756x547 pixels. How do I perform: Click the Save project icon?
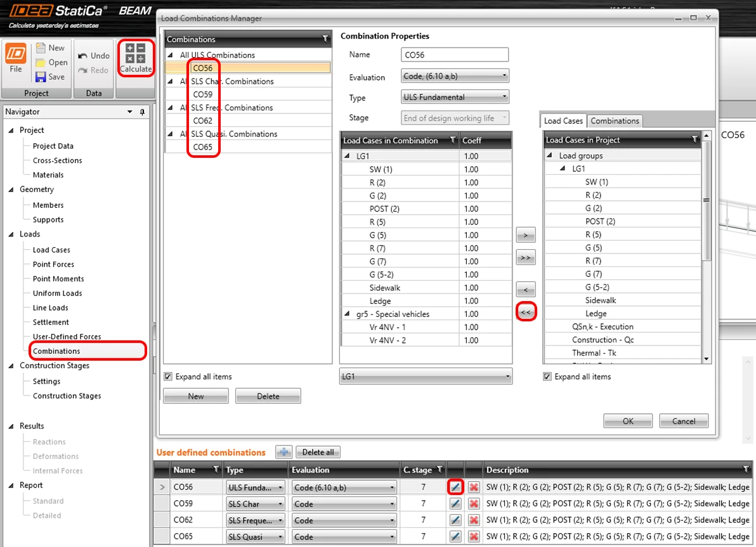41,77
